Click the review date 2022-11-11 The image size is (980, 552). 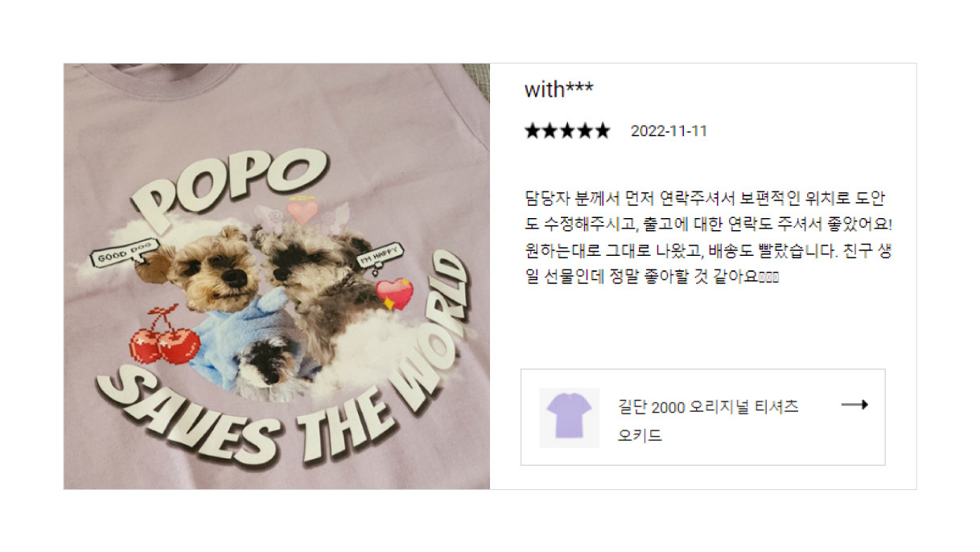669,131
